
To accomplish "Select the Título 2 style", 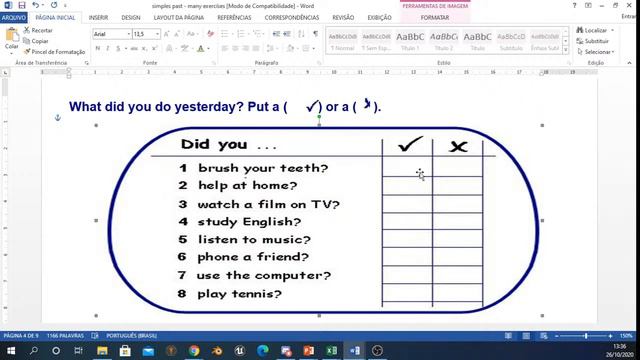I will (x=444, y=41).
